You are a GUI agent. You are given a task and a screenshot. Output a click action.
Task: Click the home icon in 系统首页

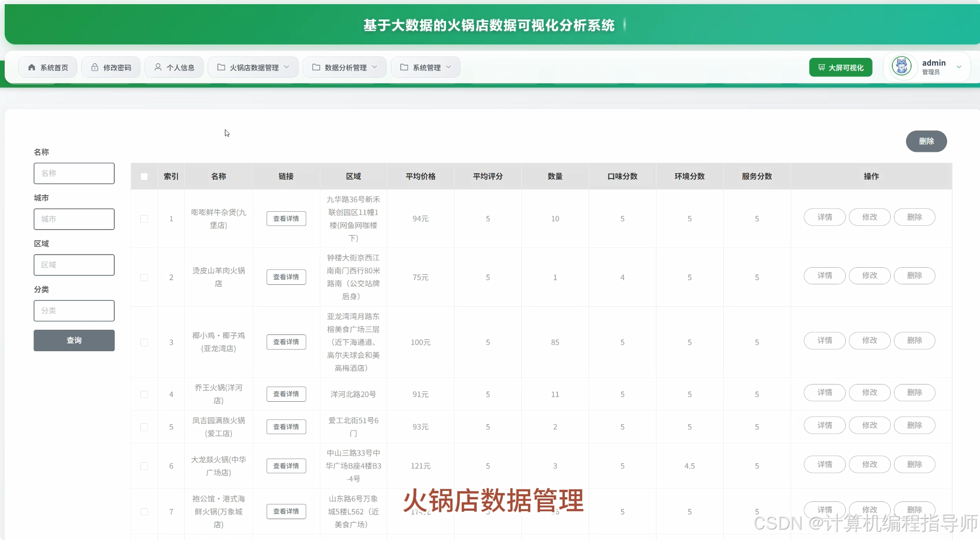point(32,67)
